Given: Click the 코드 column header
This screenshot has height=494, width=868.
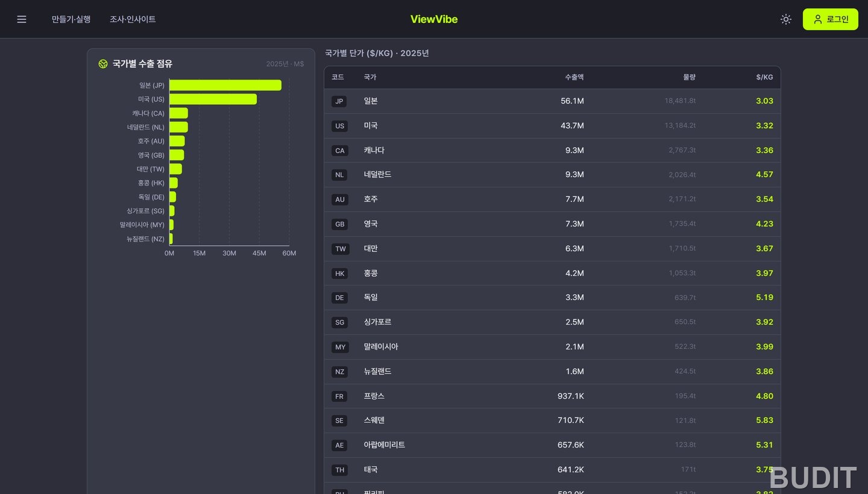Looking at the screenshot, I should (x=338, y=77).
